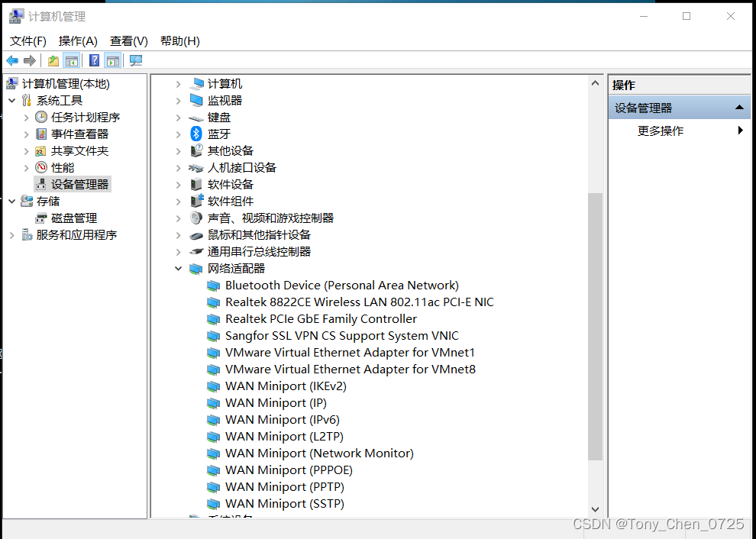Click the 软件组件 icon

[x=197, y=201]
